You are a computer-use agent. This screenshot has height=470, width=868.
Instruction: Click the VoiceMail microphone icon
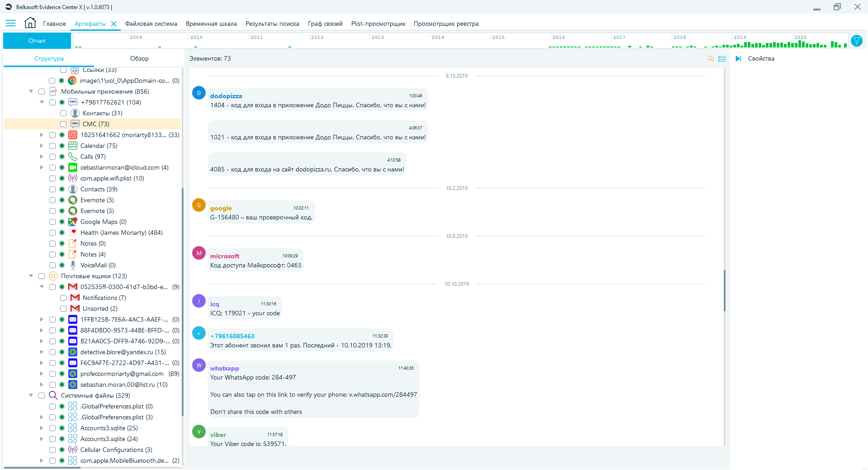(73, 265)
